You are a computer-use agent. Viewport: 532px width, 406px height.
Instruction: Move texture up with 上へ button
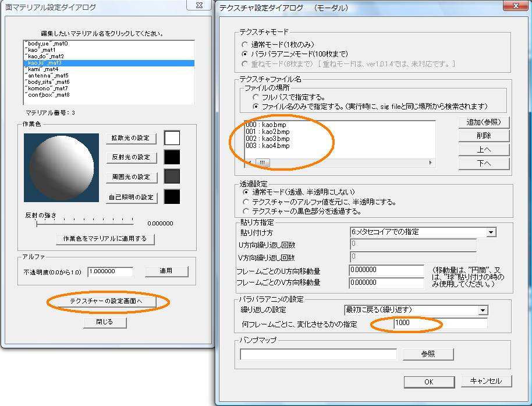click(484, 149)
